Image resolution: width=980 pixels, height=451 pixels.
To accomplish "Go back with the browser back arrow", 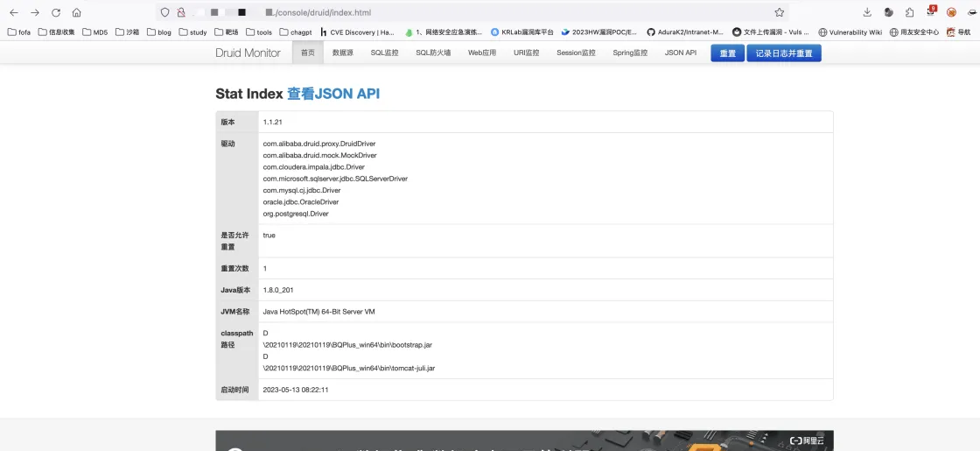I will (x=14, y=12).
